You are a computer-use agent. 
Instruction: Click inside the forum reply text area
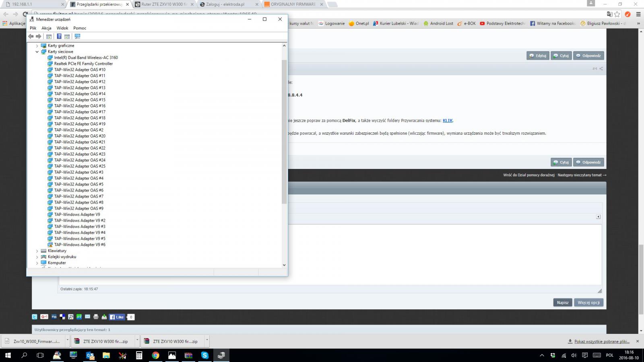click(330, 255)
